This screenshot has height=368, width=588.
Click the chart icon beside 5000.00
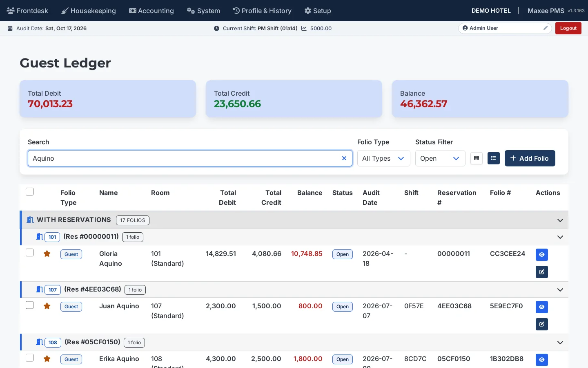[x=304, y=29]
